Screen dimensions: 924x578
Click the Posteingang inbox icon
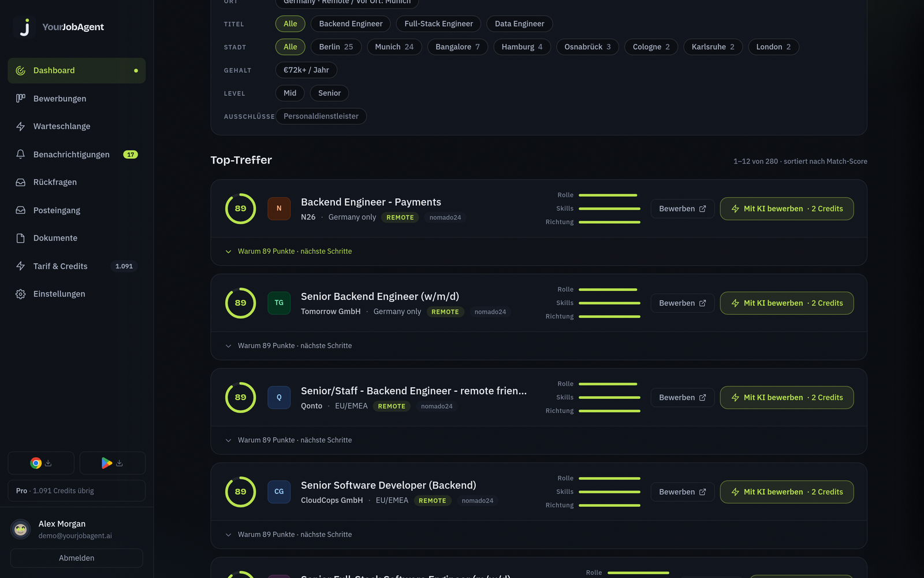(x=21, y=210)
